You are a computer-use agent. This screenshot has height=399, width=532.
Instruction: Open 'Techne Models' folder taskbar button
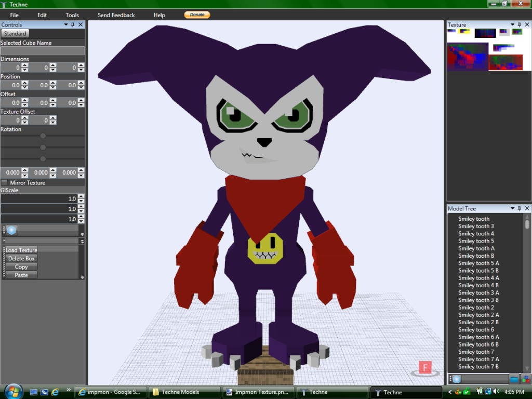click(x=184, y=392)
